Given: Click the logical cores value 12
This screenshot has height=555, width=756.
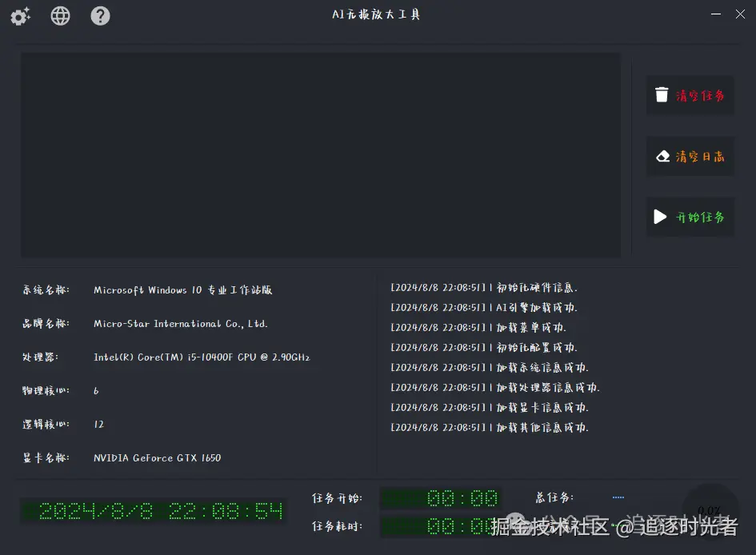Looking at the screenshot, I should click(99, 425).
